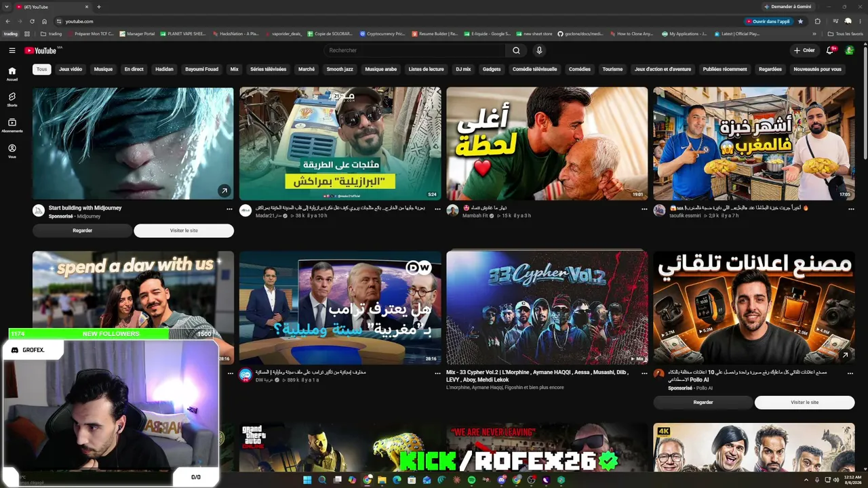Select the Tourisme filter chip

point(612,69)
